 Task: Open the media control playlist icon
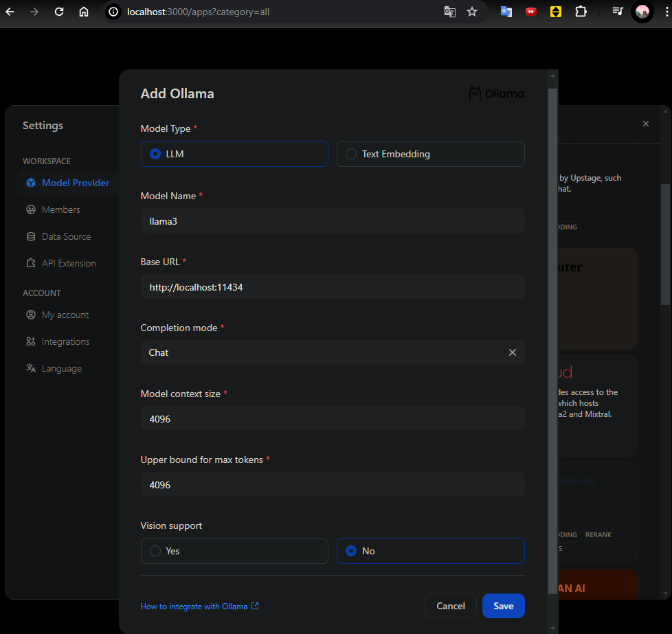pyautogui.click(x=618, y=12)
